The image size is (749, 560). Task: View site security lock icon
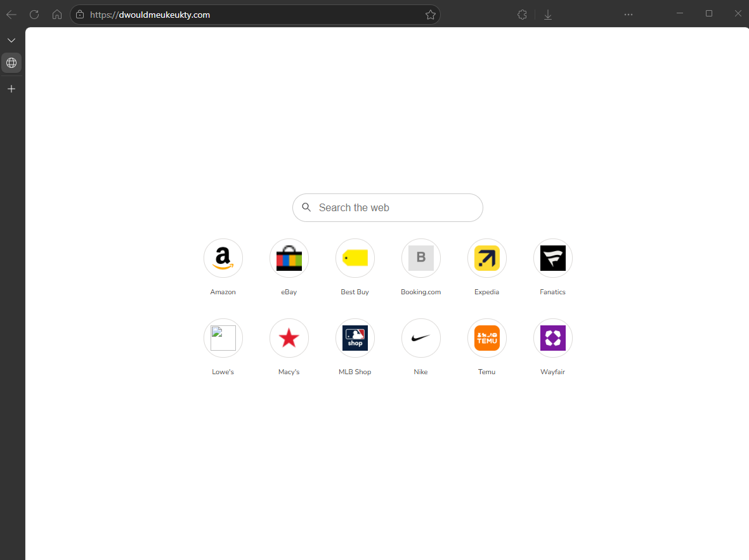(81, 15)
